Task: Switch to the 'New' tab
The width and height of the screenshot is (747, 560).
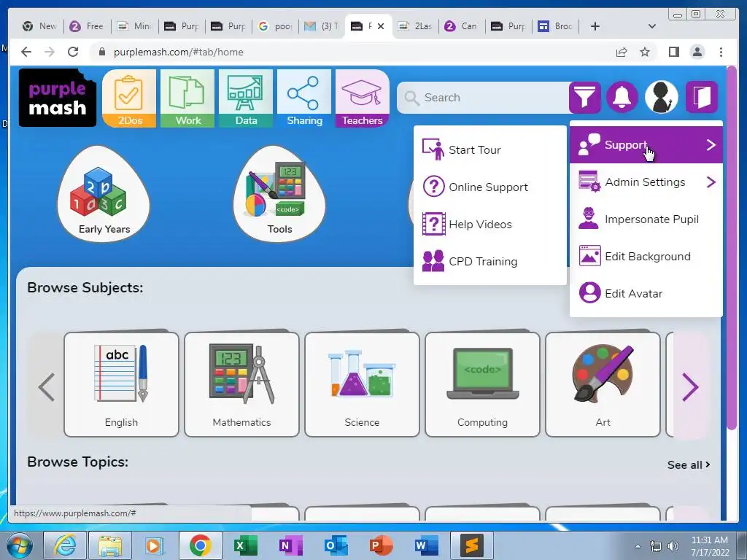Action: (40, 26)
